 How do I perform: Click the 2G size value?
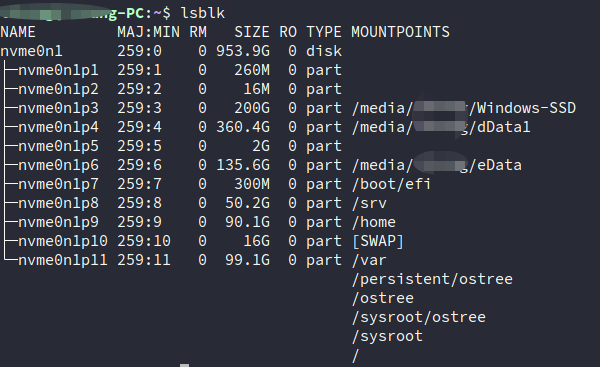[x=261, y=146]
